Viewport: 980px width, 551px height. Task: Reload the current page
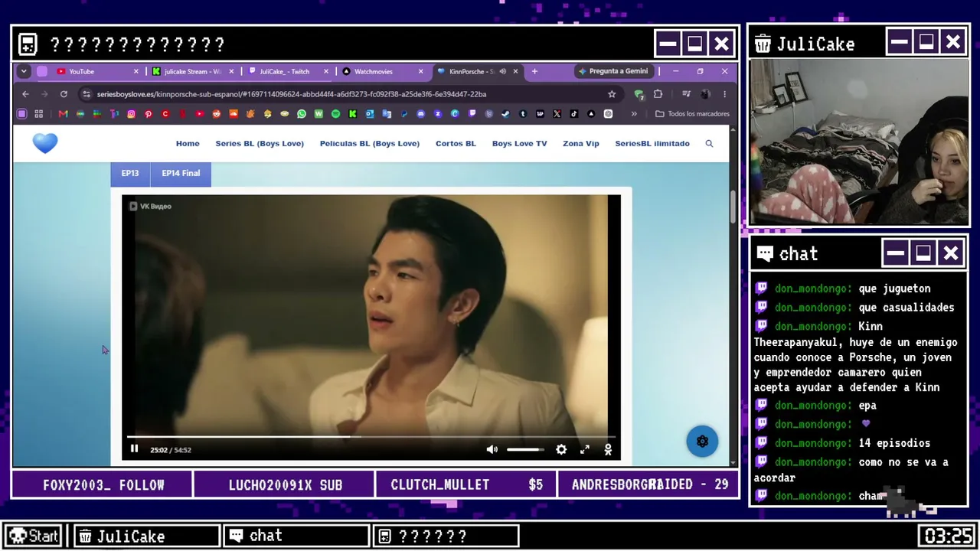coord(64,94)
